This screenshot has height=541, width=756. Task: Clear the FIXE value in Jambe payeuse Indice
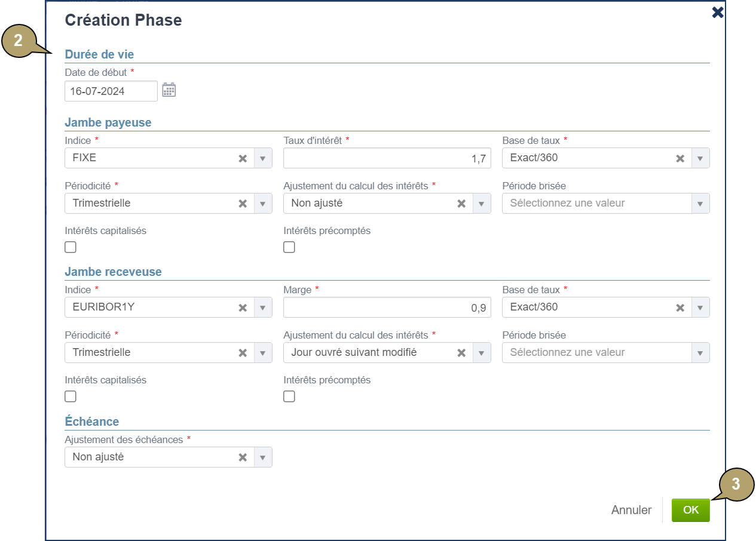pos(243,158)
